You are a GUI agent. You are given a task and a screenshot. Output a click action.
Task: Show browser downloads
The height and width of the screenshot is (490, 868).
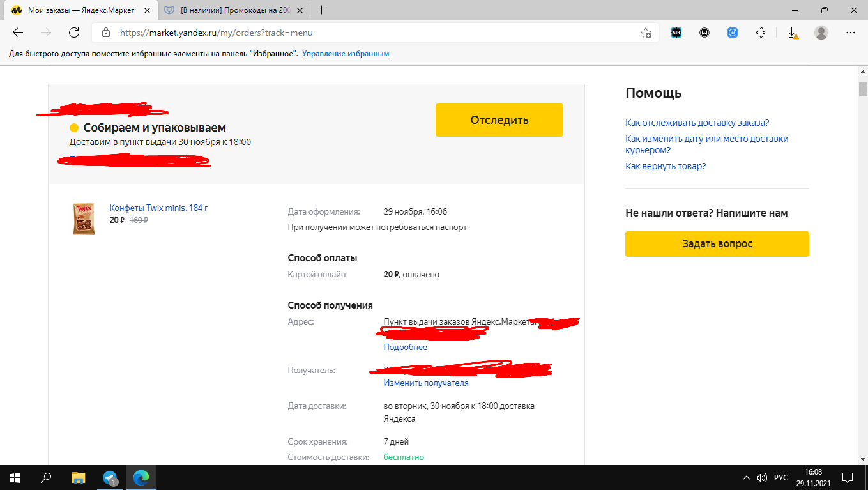coord(793,33)
